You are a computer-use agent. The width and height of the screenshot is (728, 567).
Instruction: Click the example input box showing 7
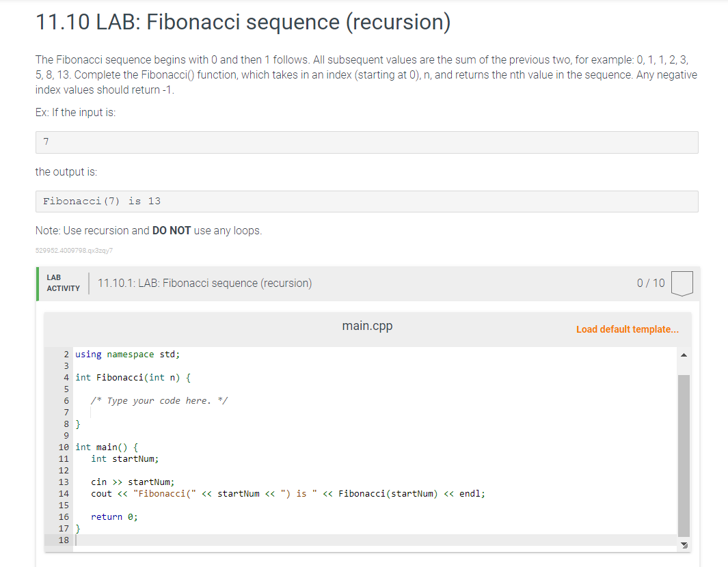[x=367, y=142]
